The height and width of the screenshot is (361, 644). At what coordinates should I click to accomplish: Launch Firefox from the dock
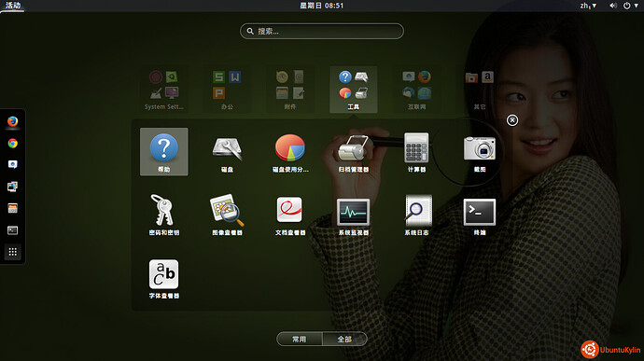(13, 121)
